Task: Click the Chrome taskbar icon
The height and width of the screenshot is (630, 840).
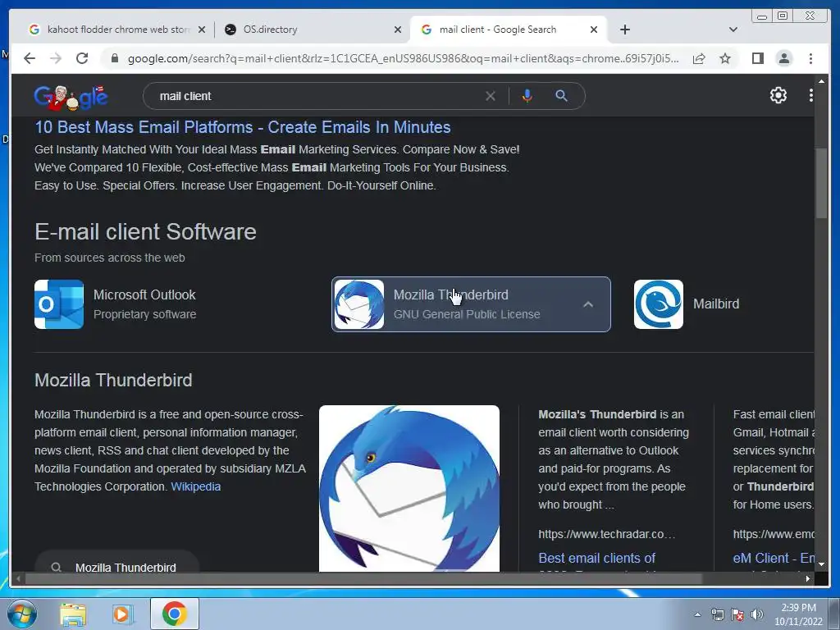Action: [x=174, y=614]
